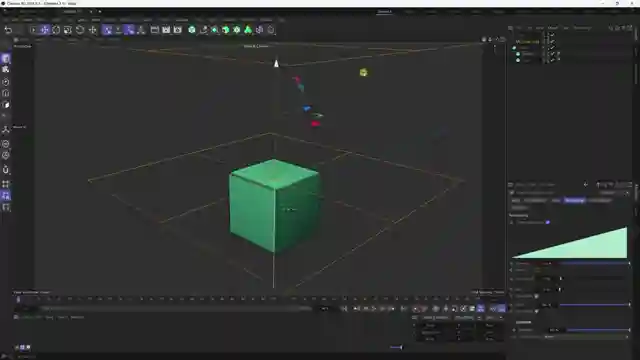Open the green Cloner/MoGraph icon
This screenshot has width=640, height=360.
click(x=237, y=30)
